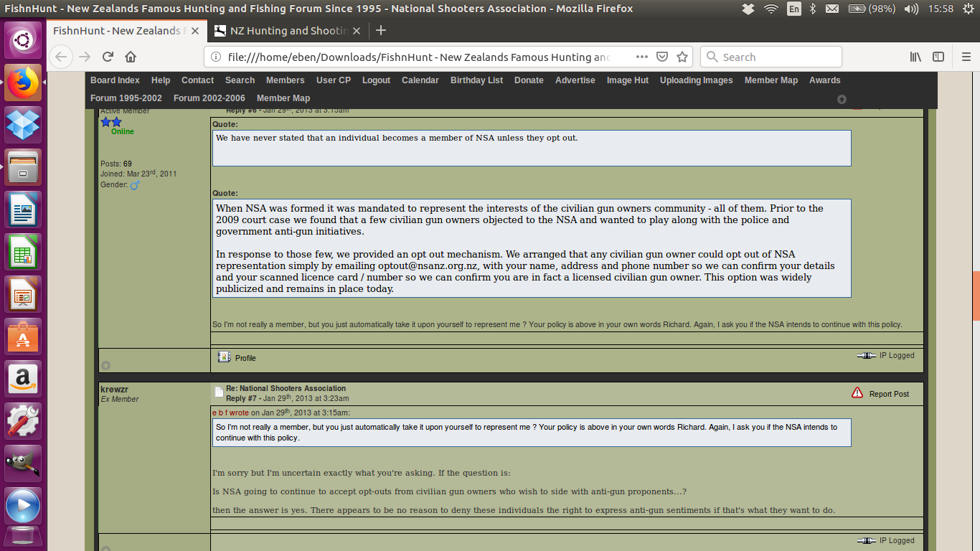
Task: Open the Members menu link
Action: (x=285, y=80)
